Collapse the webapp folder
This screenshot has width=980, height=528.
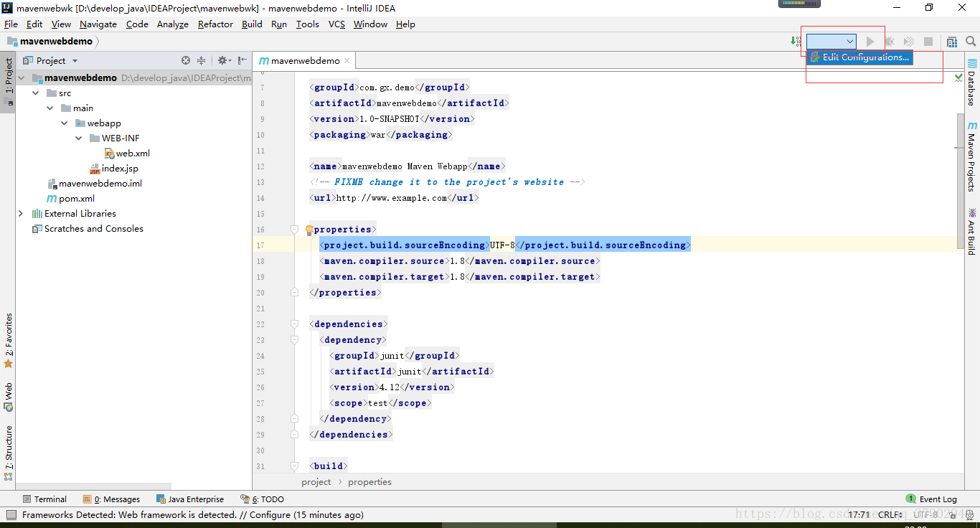64,123
